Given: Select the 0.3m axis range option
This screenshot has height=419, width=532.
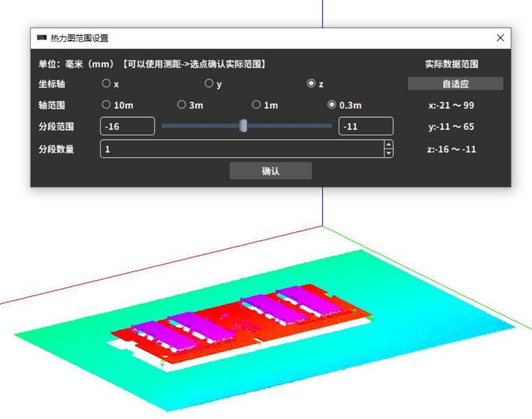Looking at the screenshot, I should pos(332,105).
